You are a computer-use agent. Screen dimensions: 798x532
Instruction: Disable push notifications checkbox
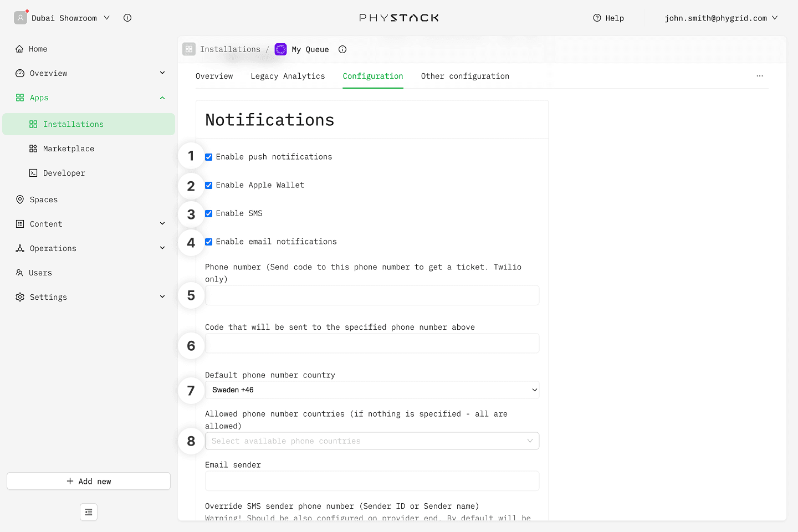click(x=209, y=157)
